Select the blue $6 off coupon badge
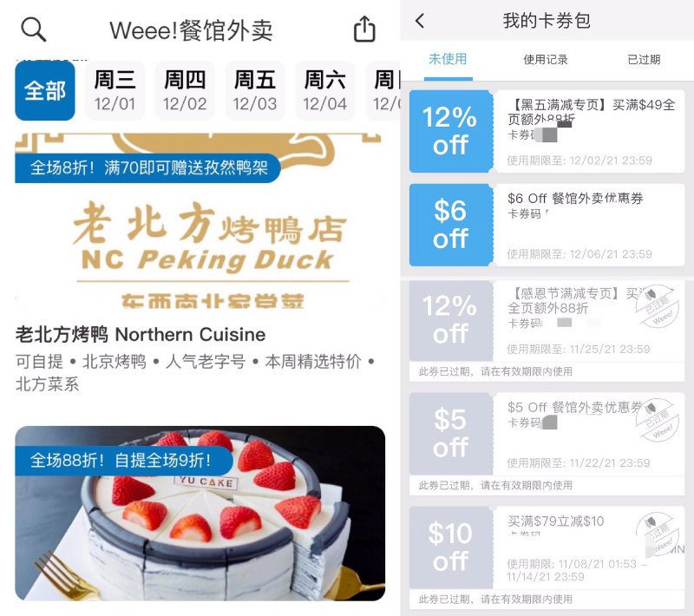Image resolution: width=694 pixels, height=616 pixels. coord(450,225)
